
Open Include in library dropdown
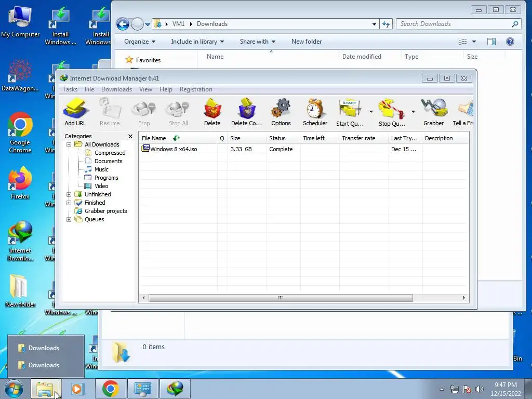[197, 42]
